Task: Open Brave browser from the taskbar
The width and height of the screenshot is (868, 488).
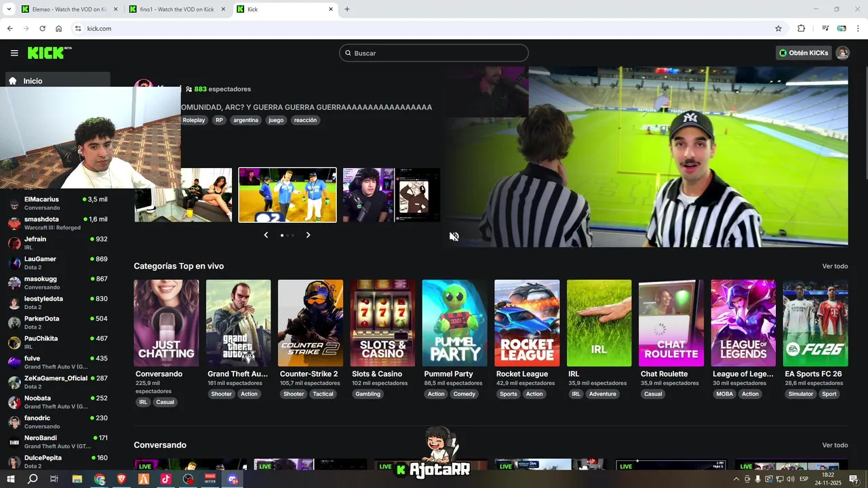Action: (121, 479)
